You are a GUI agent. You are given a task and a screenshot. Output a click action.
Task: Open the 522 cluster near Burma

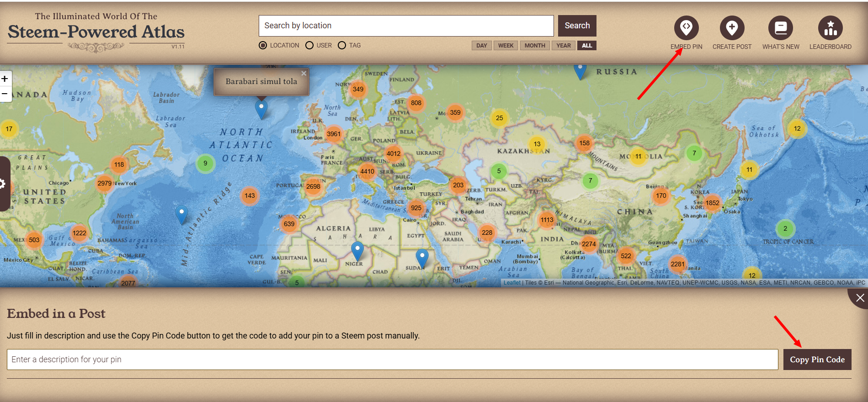coord(626,256)
